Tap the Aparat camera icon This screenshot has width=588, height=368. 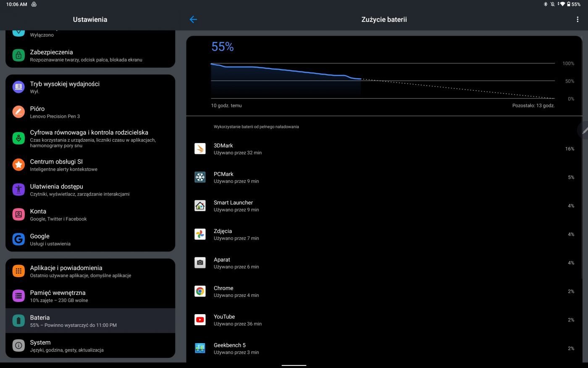pyautogui.click(x=200, y=263)
